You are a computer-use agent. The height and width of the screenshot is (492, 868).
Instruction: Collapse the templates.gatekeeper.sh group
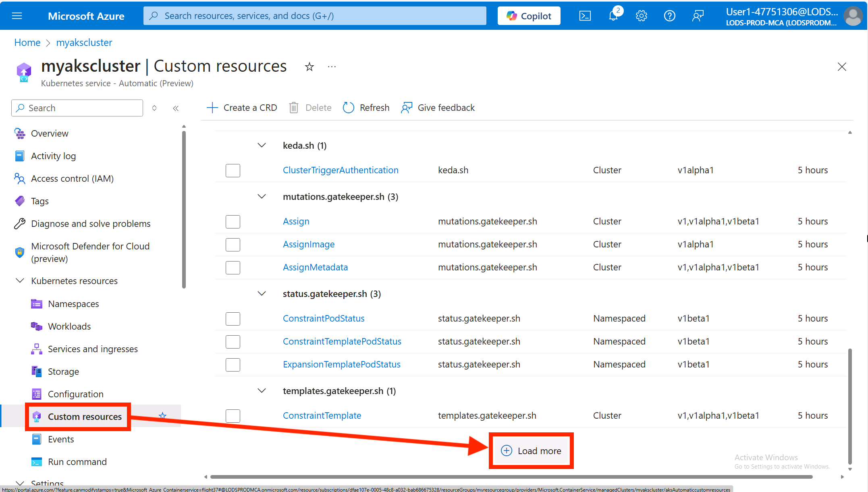[x=262, y=391]
